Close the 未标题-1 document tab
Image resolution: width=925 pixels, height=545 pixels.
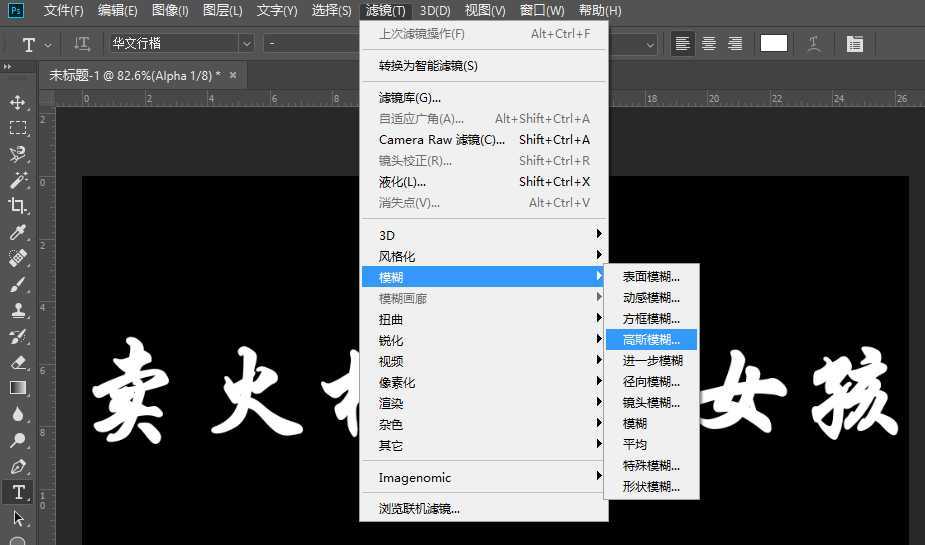pyautogui.click(x=233, y=75)
